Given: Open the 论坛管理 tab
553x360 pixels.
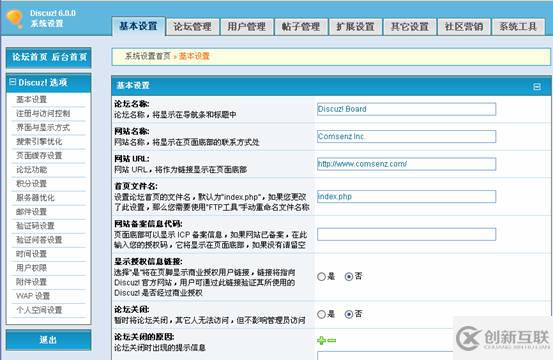Looking at the screenshot, I should point(193,27).
